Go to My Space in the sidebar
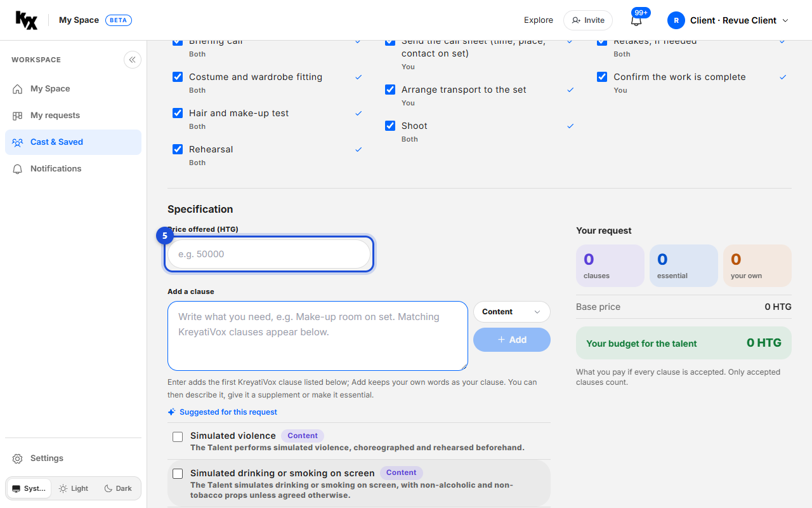This screenshot has height=508, width=812. coord(73,89)
